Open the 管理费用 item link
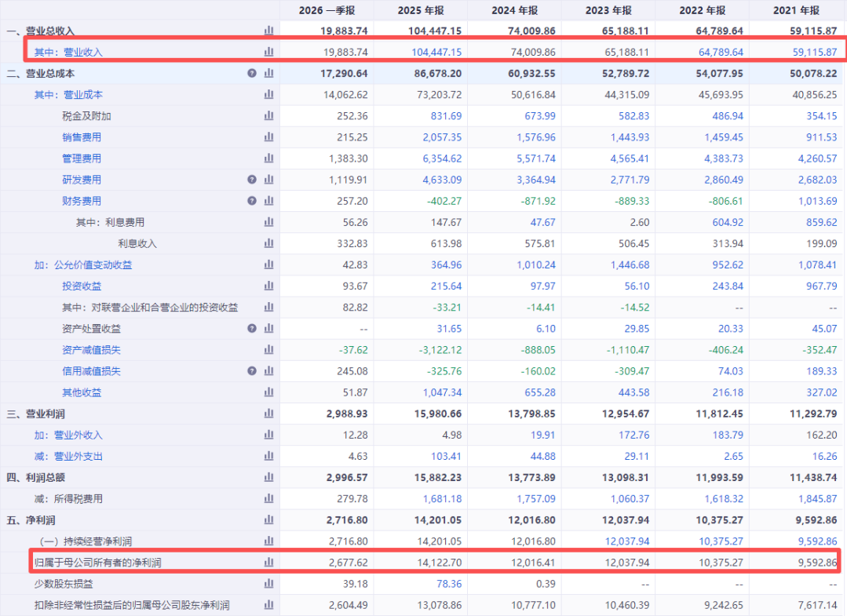 [x=82, y=159]
